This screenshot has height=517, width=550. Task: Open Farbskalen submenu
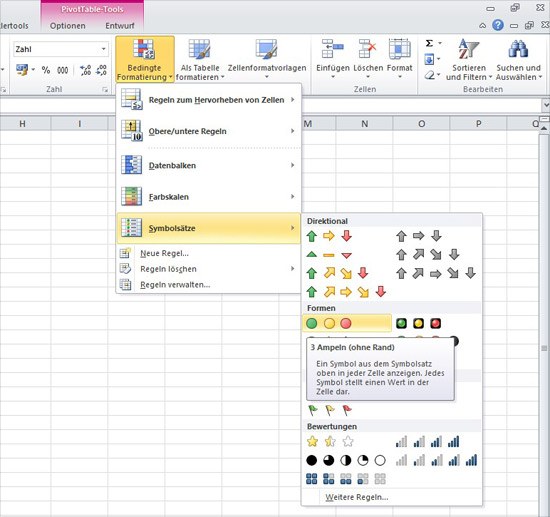208,197
